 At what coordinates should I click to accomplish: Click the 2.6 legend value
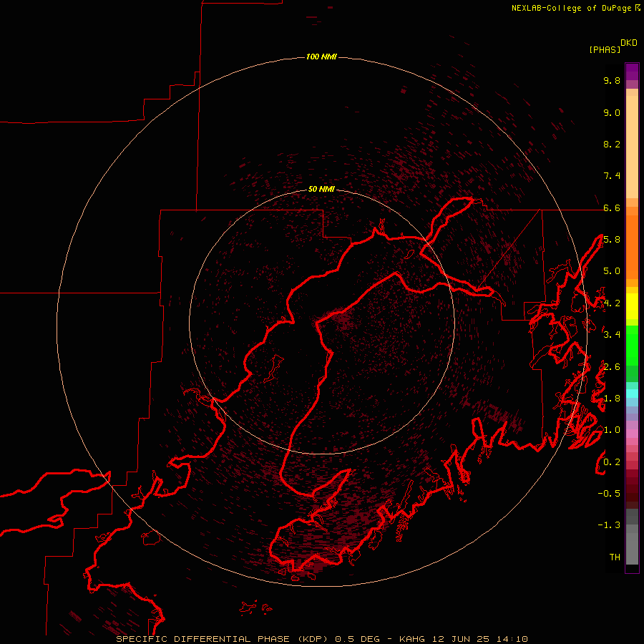pos(612,366)
